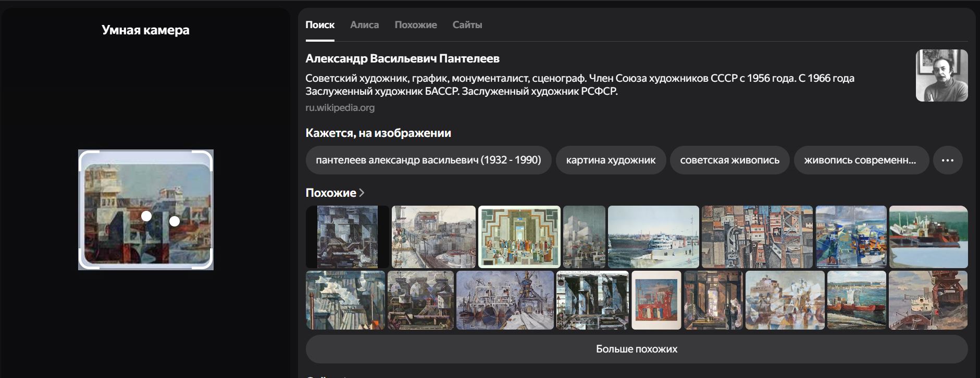Open the second-row dark interior similar image
The width and height of the screenshot is (980, 378).
click(x=713, y=300)
